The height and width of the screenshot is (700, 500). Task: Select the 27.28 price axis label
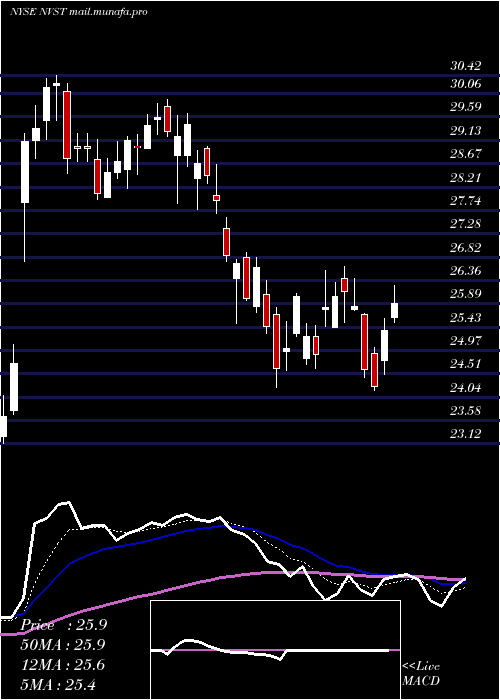(x=466, y=223)
